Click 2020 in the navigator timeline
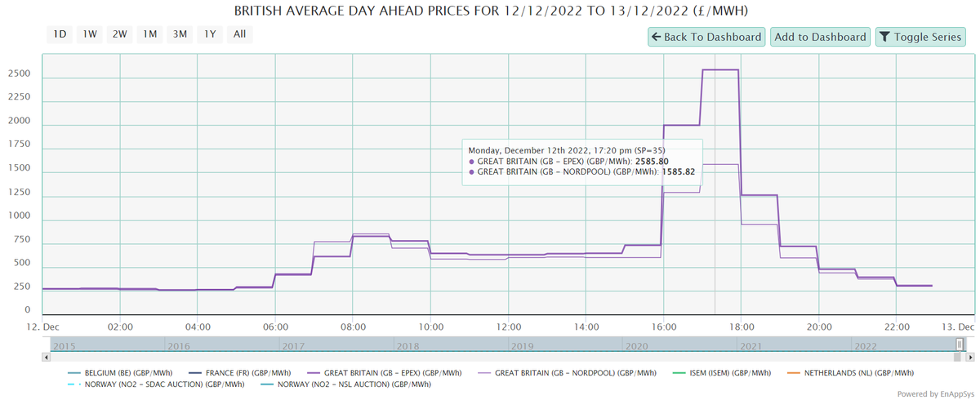This screenshot has width=980, height=400. click(635, 346)
